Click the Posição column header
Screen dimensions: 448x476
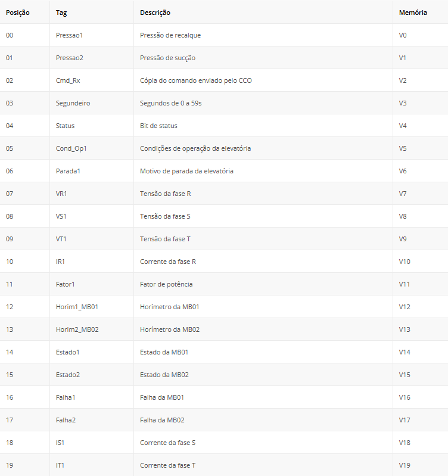tap(18, 13)
